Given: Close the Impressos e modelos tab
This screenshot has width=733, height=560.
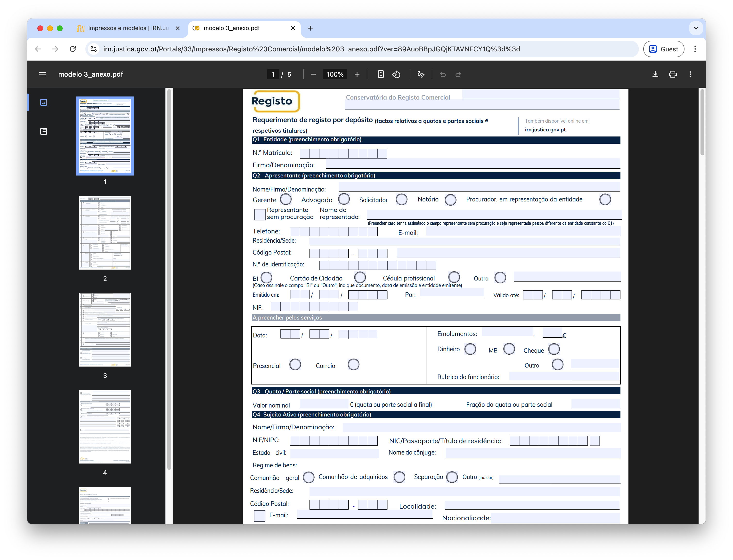Looking at the screenshot, I should [177, 28].
